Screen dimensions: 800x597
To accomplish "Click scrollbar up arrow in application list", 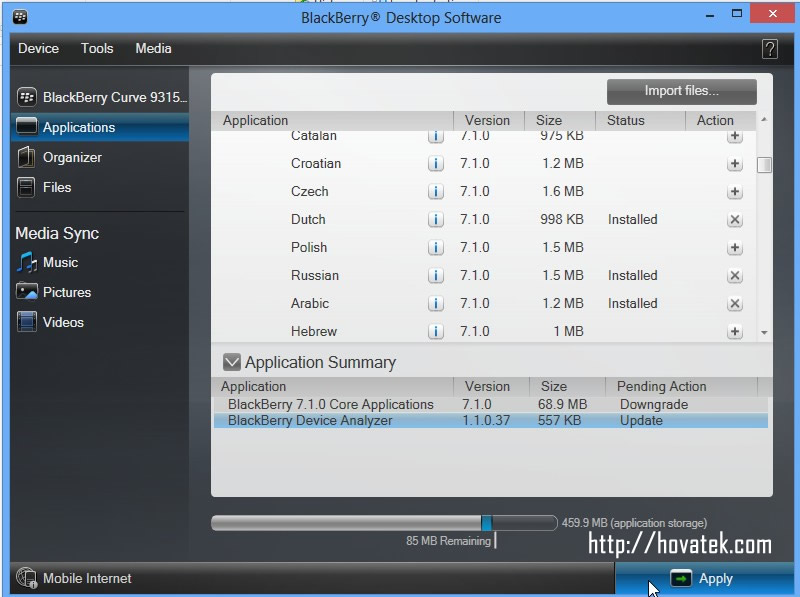I will click(764, 120).
